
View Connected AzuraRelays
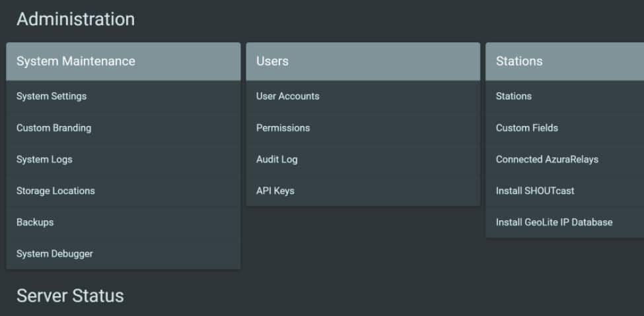pyautogui.click(x=547, y=160)
